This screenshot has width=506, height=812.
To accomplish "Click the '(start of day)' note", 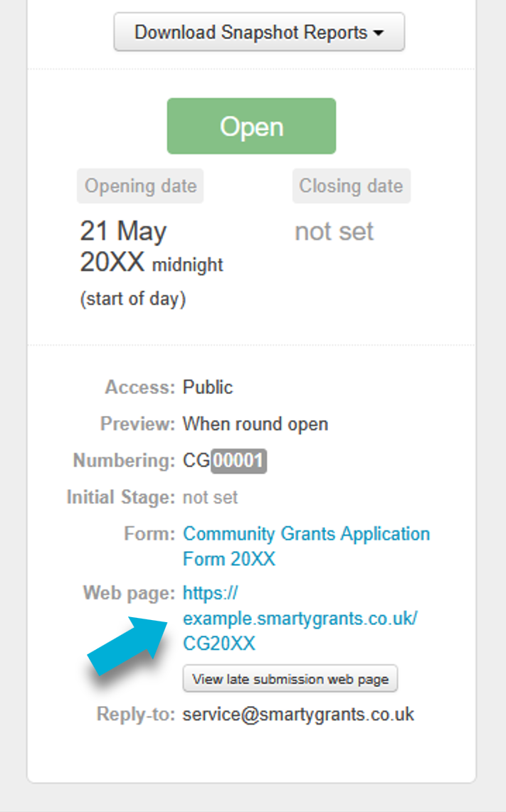I will (x=132, y=299).
